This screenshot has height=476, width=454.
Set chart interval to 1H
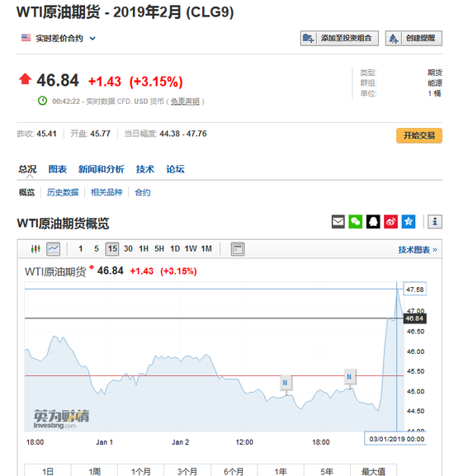coord(144,249)
